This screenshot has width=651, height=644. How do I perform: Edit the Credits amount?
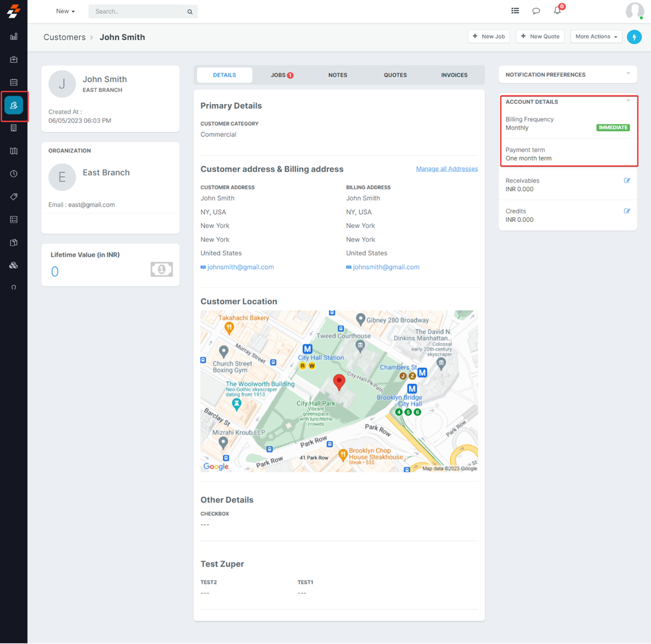[x=627, y=211]
